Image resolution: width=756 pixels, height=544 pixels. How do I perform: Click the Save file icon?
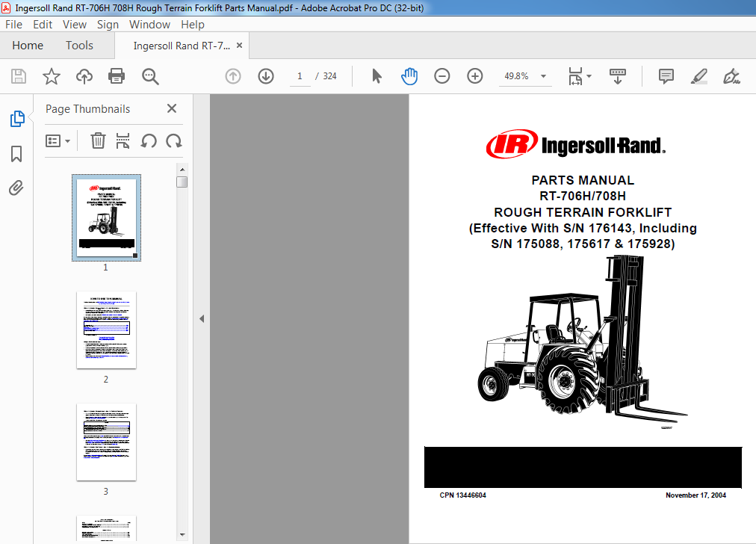click(19, 76)
